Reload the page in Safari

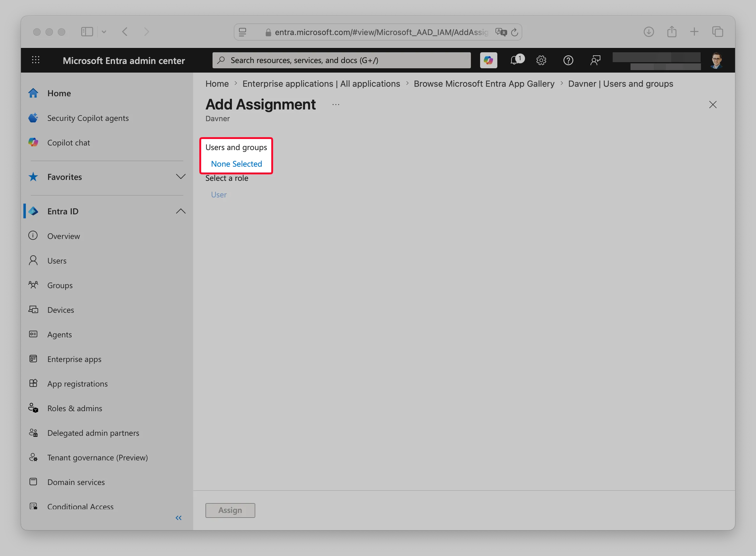click(x=514, y=32)
